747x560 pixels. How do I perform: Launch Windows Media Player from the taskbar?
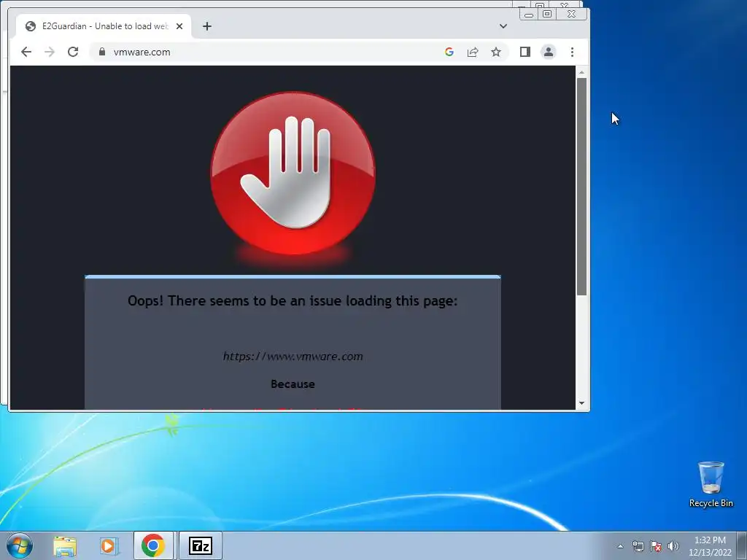pyautogui.click(x=109, y=546)
